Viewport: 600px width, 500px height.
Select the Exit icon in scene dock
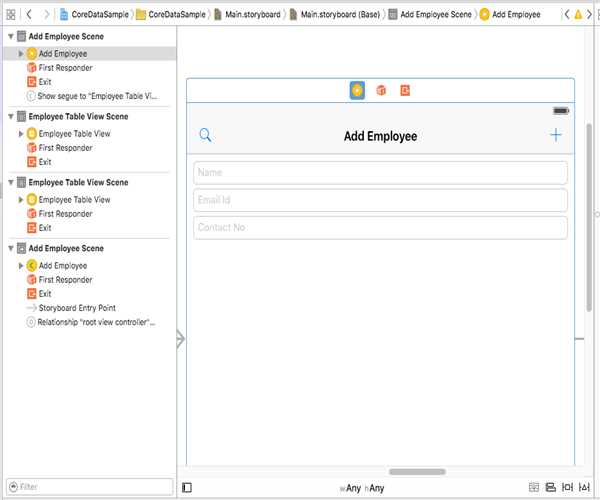405,91
